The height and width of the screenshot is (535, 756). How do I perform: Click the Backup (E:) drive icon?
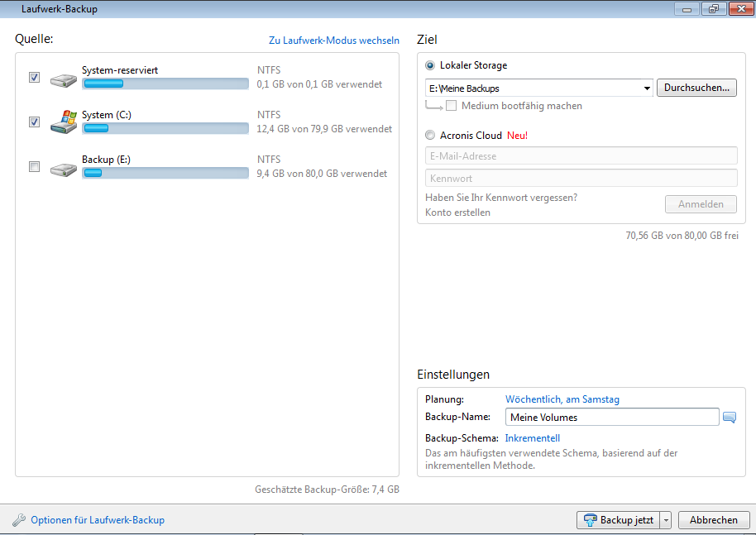[x=64, y=169]
